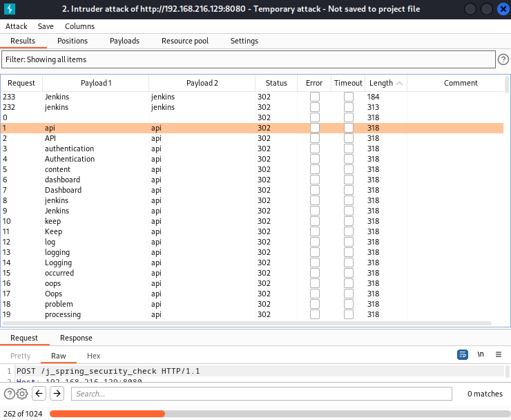Tick the Error checkbox for request 232
Viewport: 511px width, 420px height.
click(315, 107)
